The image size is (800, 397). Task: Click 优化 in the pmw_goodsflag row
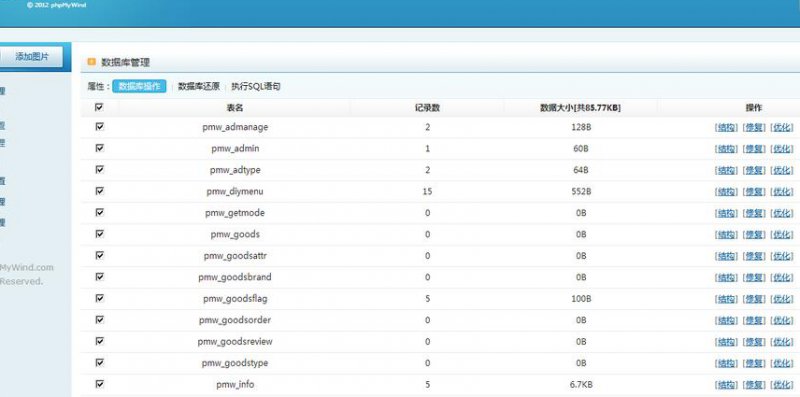(782, 299)
